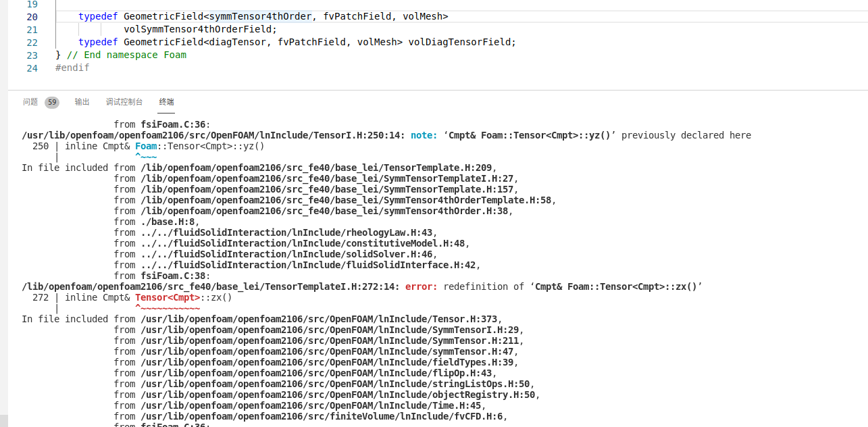Viewport: 868px width, 427px height.
Task: Open terminal link stringListOps.H:50
Action: pos(334,384)
